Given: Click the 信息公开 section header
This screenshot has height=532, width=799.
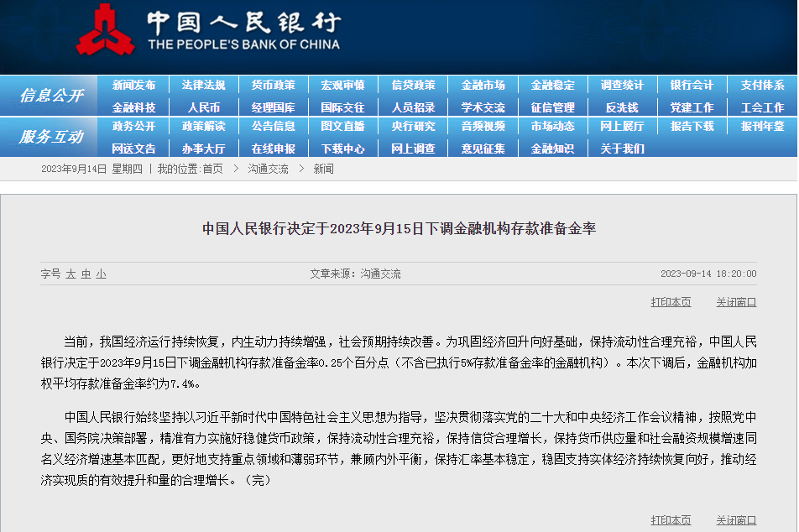Looking at the screenshot, I should (51, 96).
